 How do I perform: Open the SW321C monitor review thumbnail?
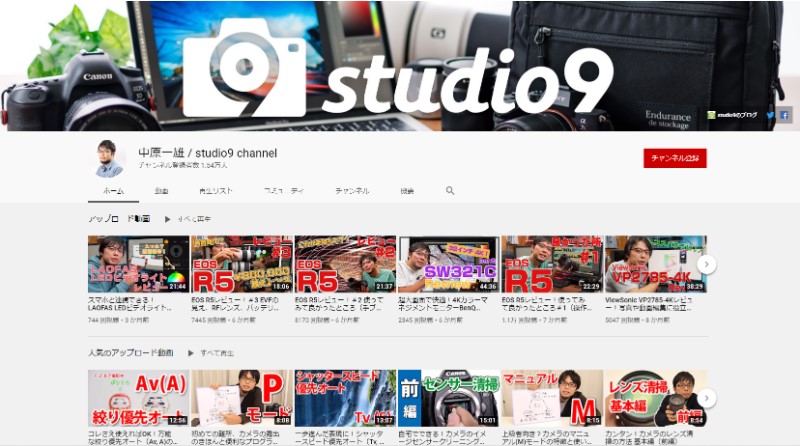[x=448, y=264]
